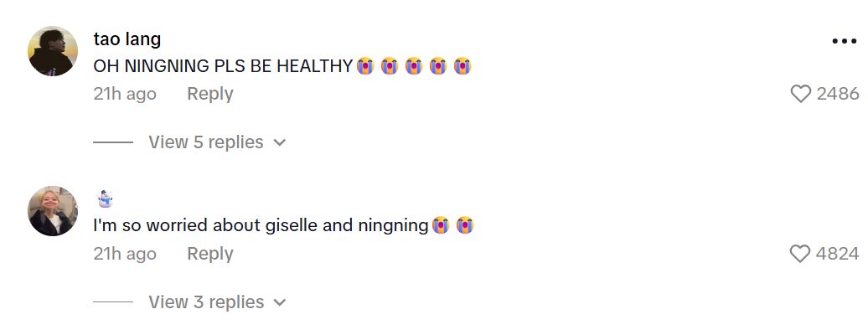Open tao lang's profile picture

coord(53,50)
